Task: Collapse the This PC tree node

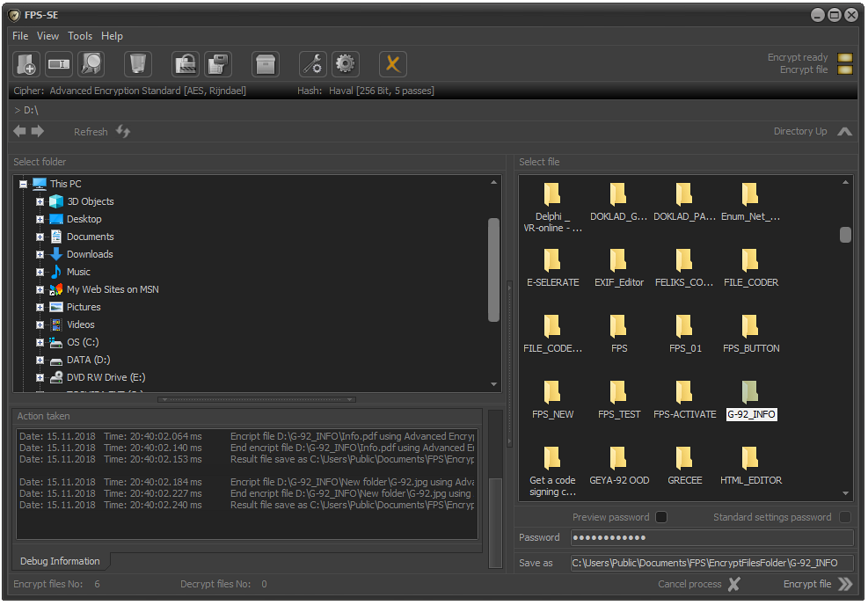Action: coord(23,184)
